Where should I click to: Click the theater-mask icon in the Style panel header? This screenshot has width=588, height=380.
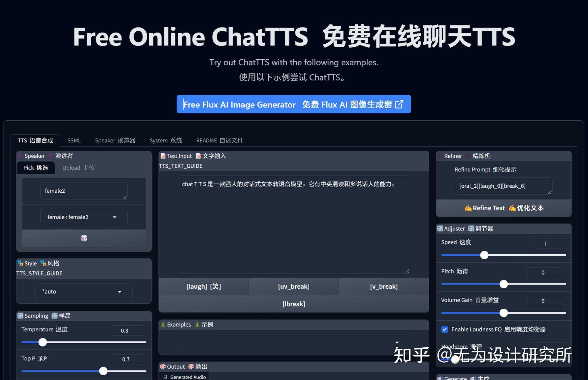20,263
